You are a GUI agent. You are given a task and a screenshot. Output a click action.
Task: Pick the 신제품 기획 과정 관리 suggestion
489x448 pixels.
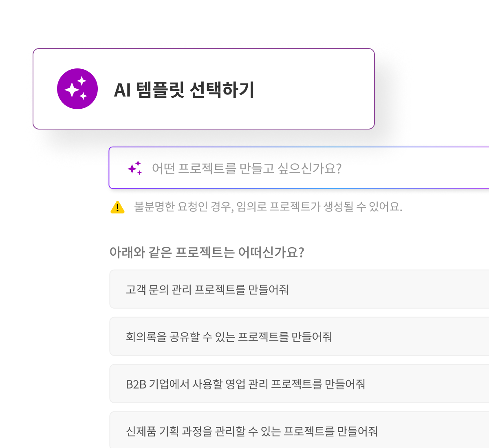point(299,430)
